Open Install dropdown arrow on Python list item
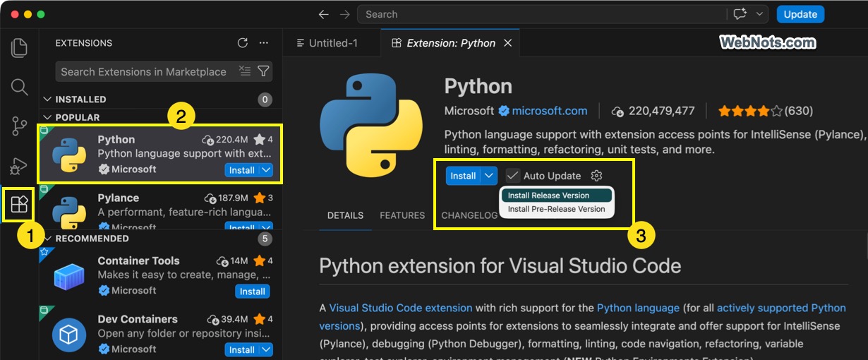The image size is (868, 360). (265, 170)
